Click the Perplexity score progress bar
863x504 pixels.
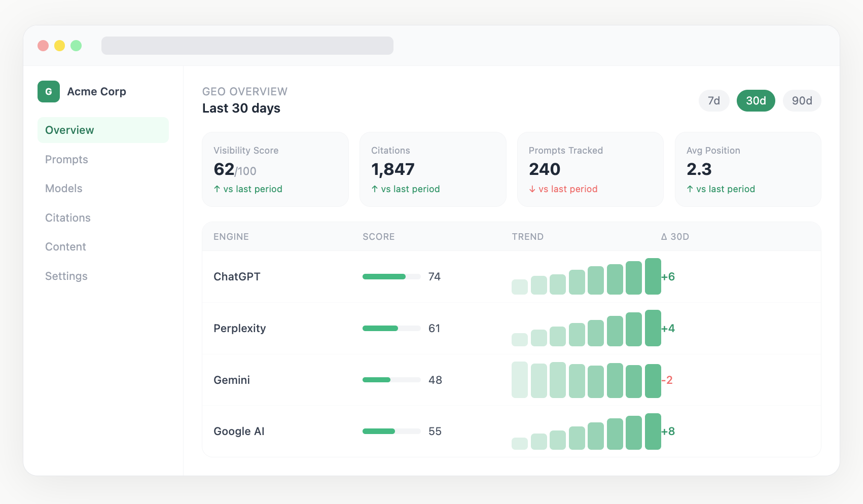391,329
